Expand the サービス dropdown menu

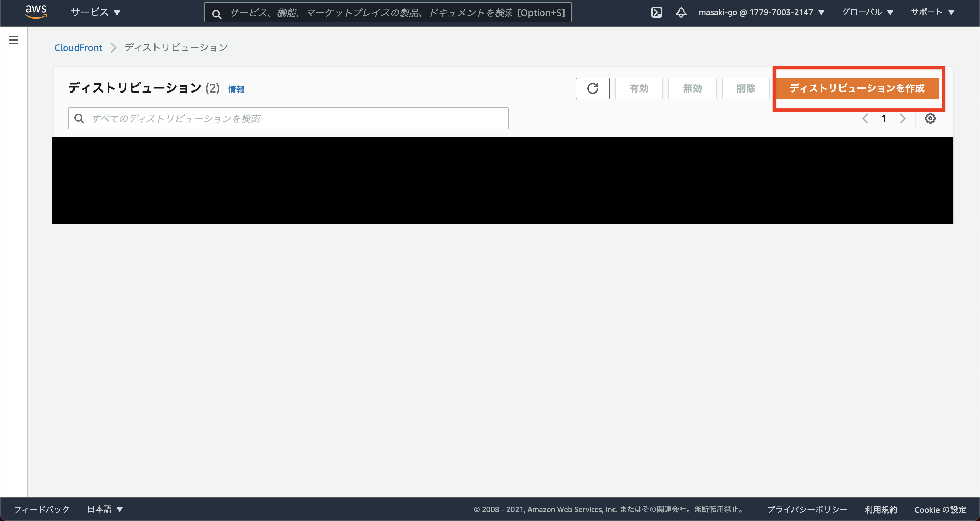coord(96,13)
